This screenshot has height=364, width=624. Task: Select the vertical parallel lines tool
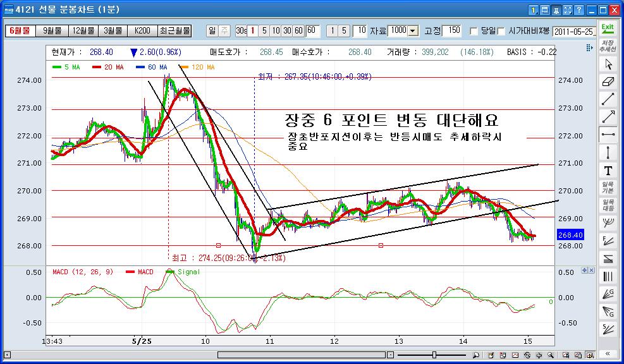point(608,276)
